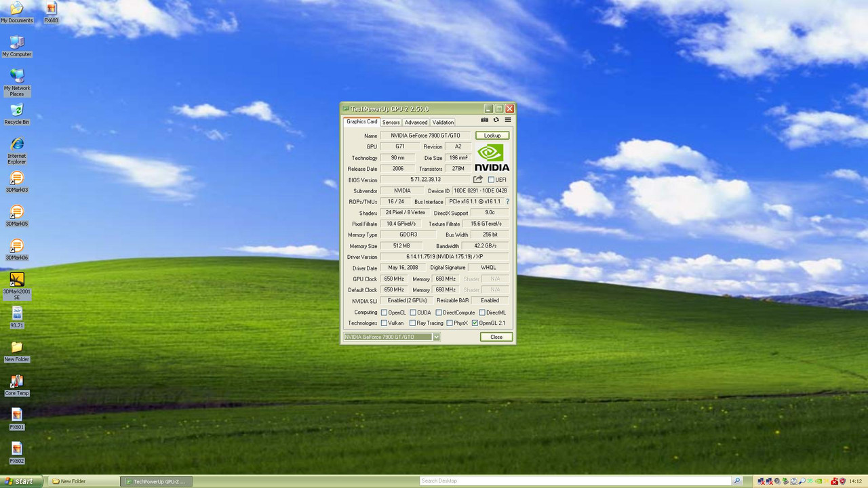This screenshot has width=868, height=488.
Task: Toggle the OpenCL checkbox
Action: [x=384, y=312]
